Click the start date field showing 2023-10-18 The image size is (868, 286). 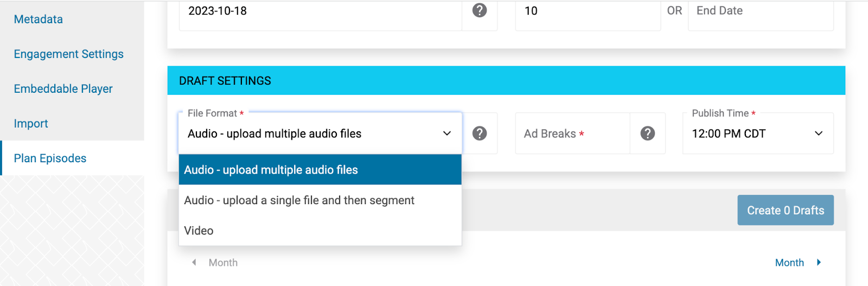coord(320,11)
